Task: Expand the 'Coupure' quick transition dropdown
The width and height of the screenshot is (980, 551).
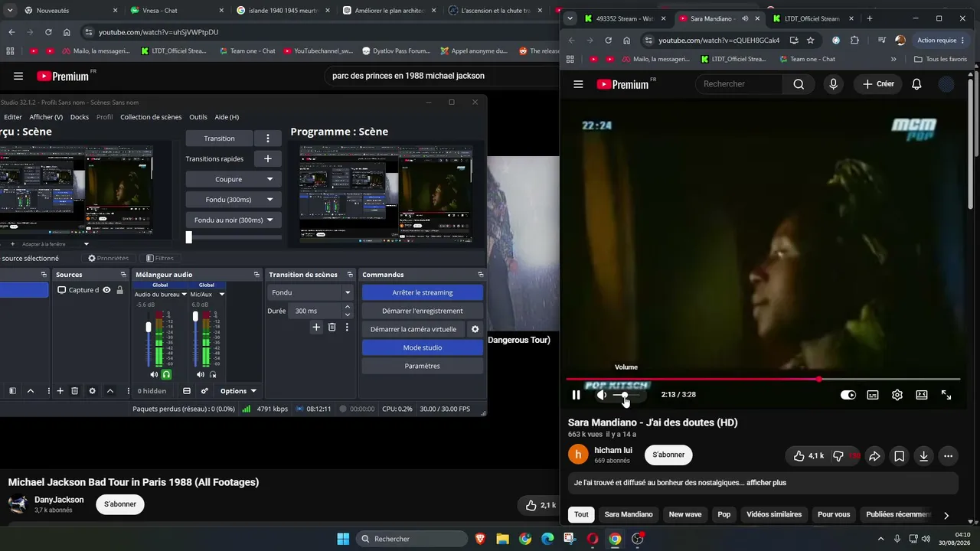Action: [269, 179]
